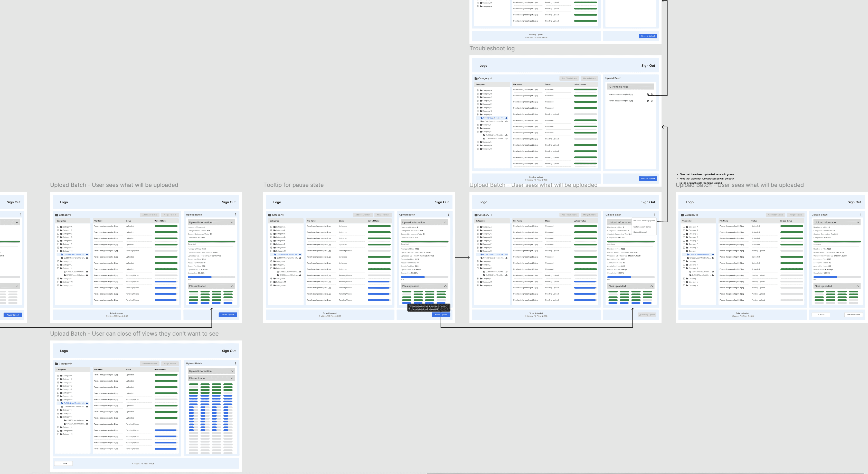Collapse Files uploaded panel in Tooltip pause frame

point(446,286)
